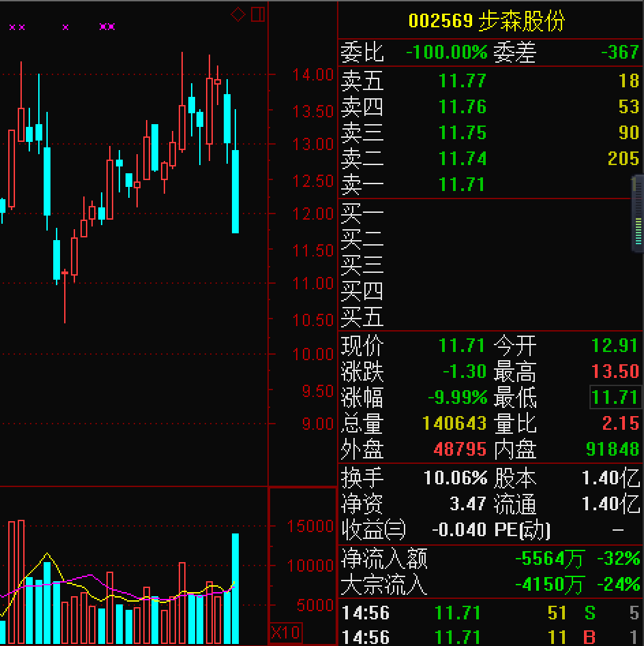Select the 卖二 price 11.74
The image size is (644, 646).
click(x=463, y=159)
